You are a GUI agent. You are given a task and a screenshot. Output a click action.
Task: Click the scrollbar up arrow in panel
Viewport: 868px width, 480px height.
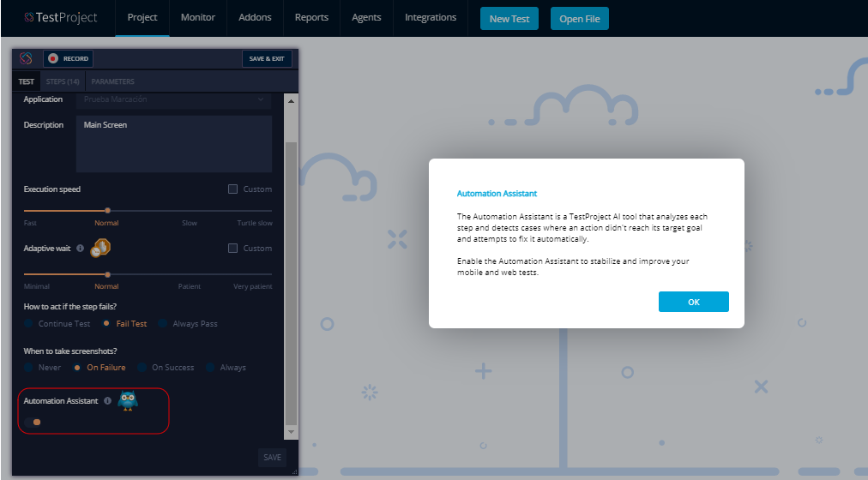(x=291, y=100)
